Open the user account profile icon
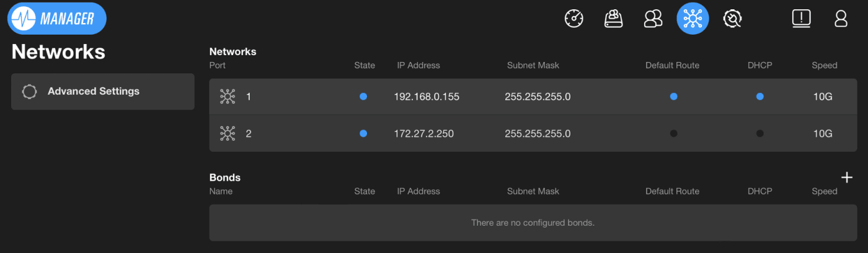868x253 pixels. coord(841,19)
